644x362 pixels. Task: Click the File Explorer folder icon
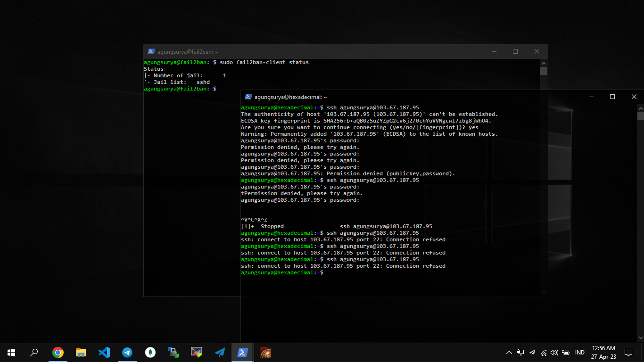[81, 352]
